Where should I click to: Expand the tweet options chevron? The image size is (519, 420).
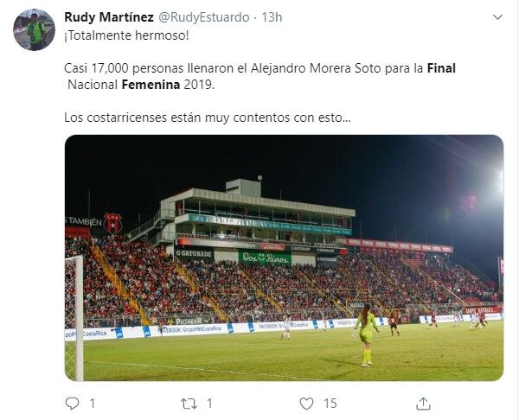pyautogui.click(x=497, y=17)
